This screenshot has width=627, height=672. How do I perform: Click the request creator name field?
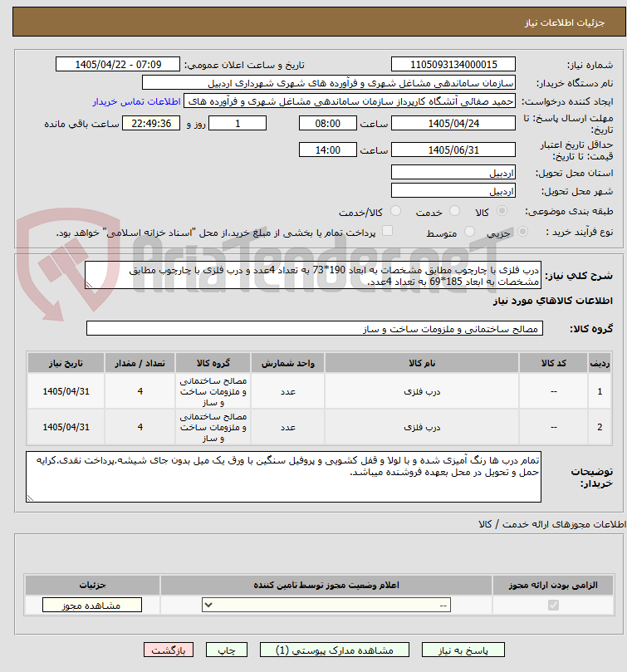point(350,101)
